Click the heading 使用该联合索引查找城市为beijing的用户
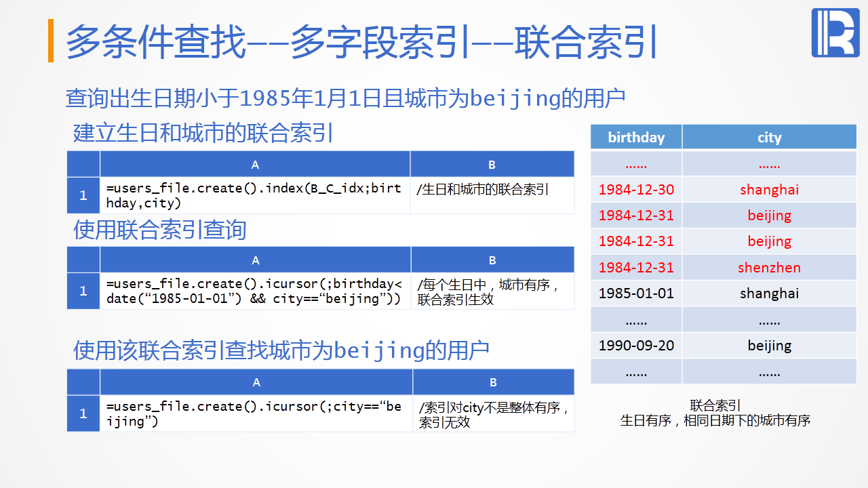 [x=281, y=350]
